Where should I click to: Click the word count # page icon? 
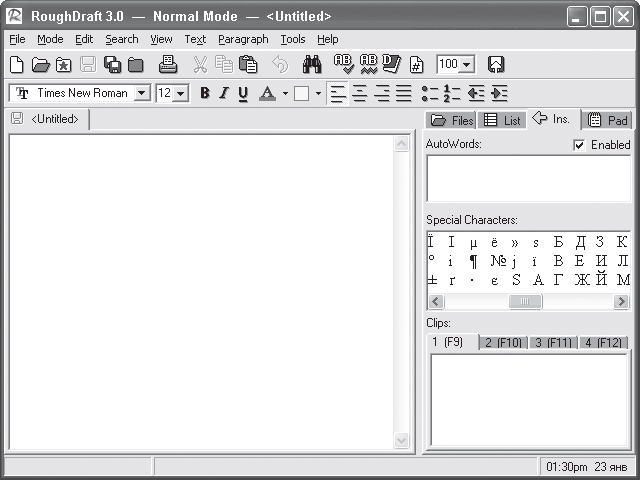pyautogui.click(x=416, y=64)
